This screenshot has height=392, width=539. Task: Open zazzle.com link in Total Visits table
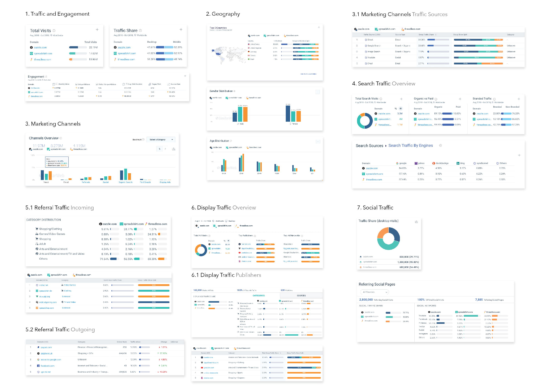coord(40,48)
